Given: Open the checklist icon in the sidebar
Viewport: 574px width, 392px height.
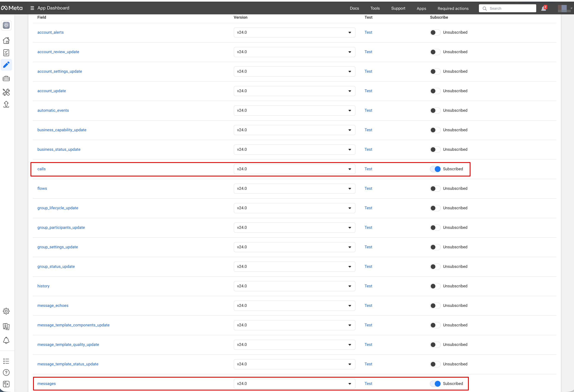Looking at the screenshot, I should click(x=6, y=53).
